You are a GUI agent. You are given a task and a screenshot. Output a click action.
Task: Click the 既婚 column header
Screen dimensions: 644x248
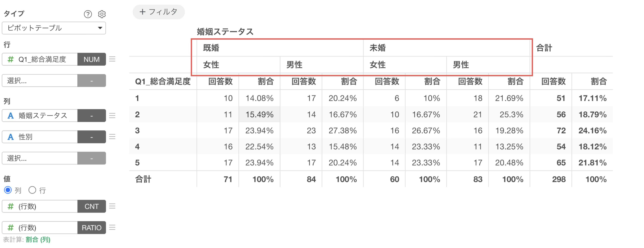pos(211,48)
